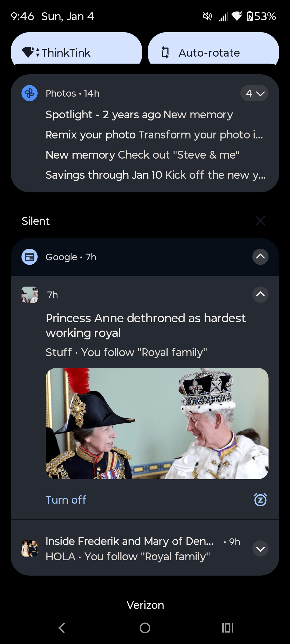Open the Princess Anne article photo

tap(157, 423)
